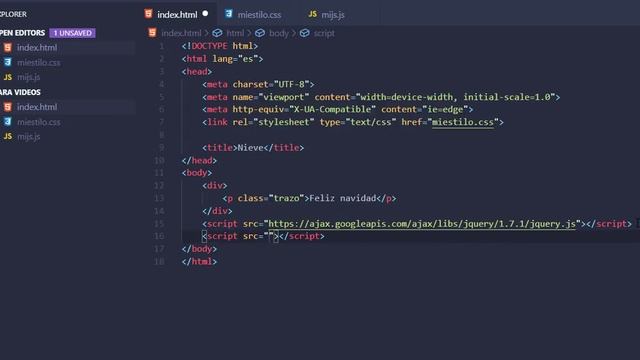Open mijs.js in the PARA VIDEOS folder
640x360 pixels.
28,137
